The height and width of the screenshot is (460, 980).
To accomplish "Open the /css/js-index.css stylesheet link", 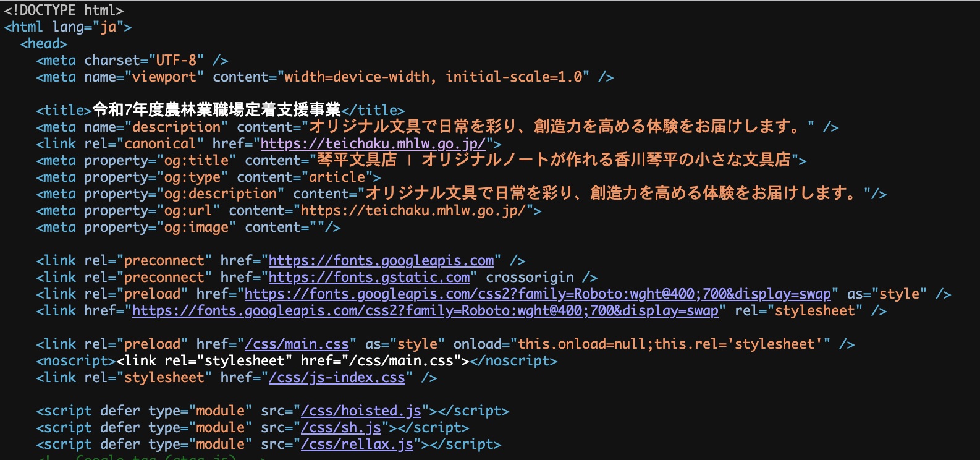I will pos(337,378).
